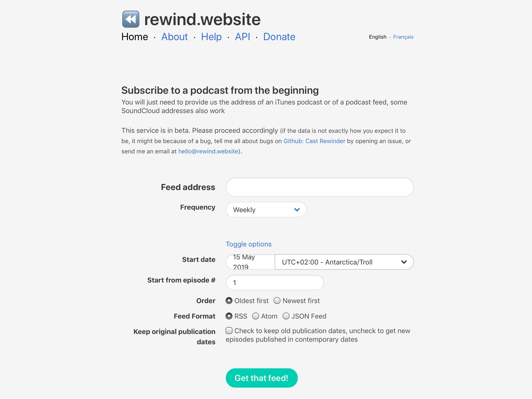Viewport: 532px width, 399px height.
Task: Focus the Feed address input field
Action: coord(319,187)
